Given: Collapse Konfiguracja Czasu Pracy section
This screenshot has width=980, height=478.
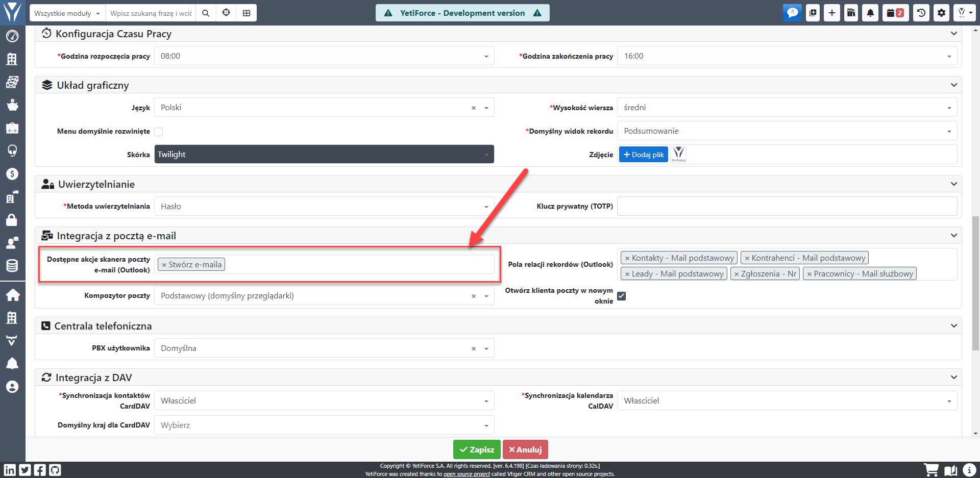Looking at the screenshot, I should [953, 34].
